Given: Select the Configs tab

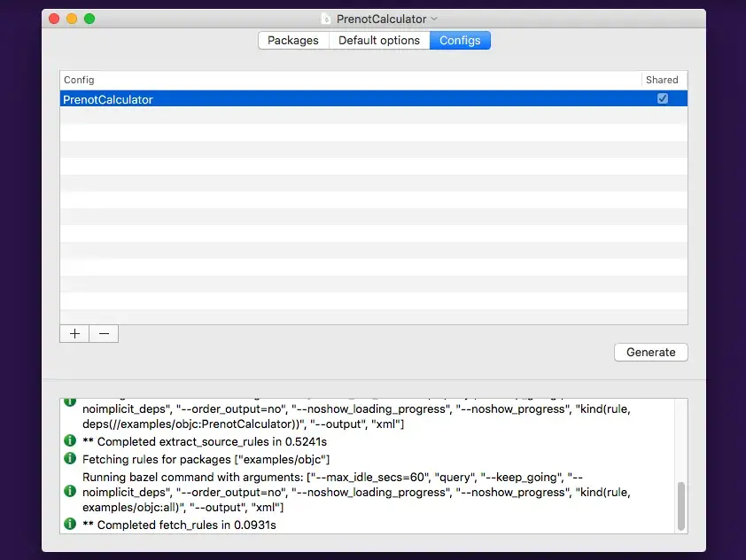Looking at the screenshot, I should point(460,41).
